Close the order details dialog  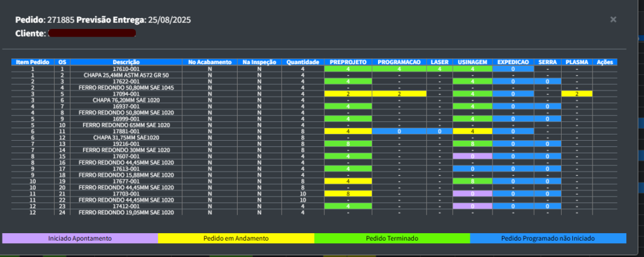click(x=613, y=19)
